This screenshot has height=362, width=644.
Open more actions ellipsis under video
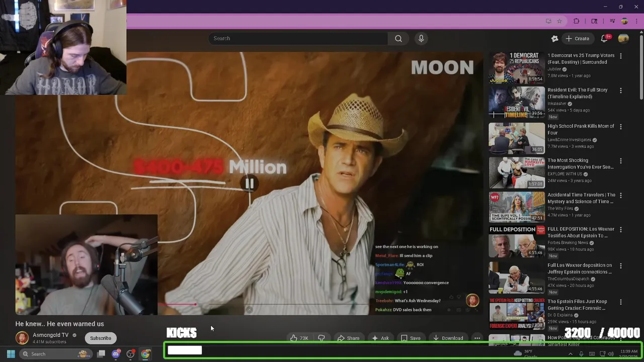click(477, 338)
